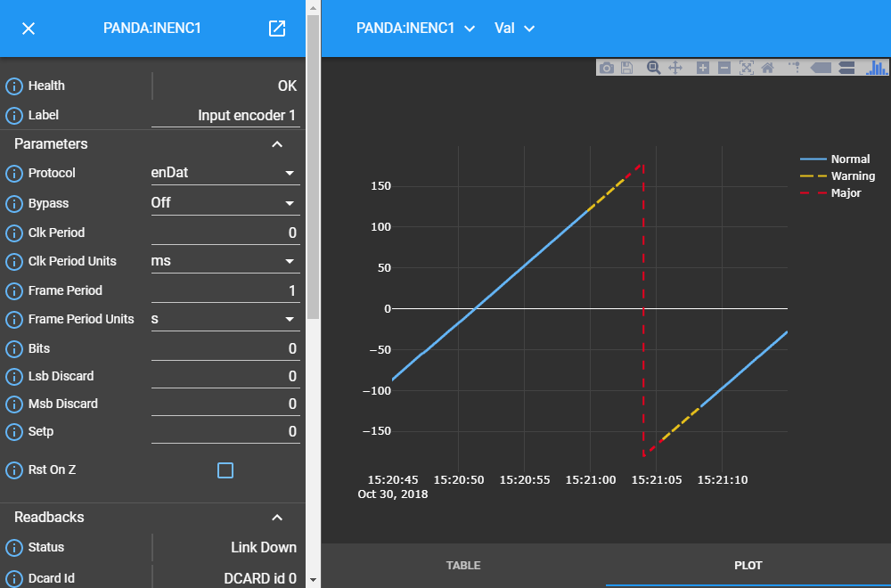Toggle the Major trace in legend
Viewport: 891px width, 588px height.
(846, 193)
